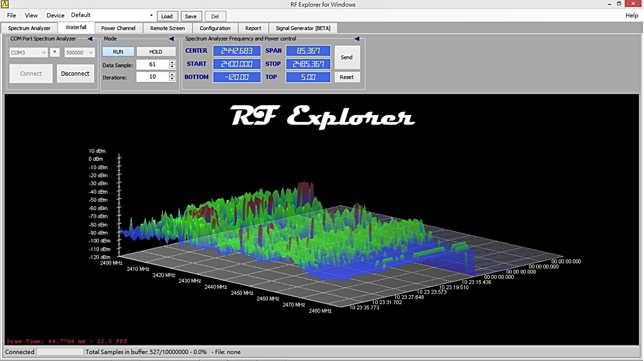This screenshot has width=644, height=361.
Task: Click the asterisk port rescan button
Action: (55, 52)
